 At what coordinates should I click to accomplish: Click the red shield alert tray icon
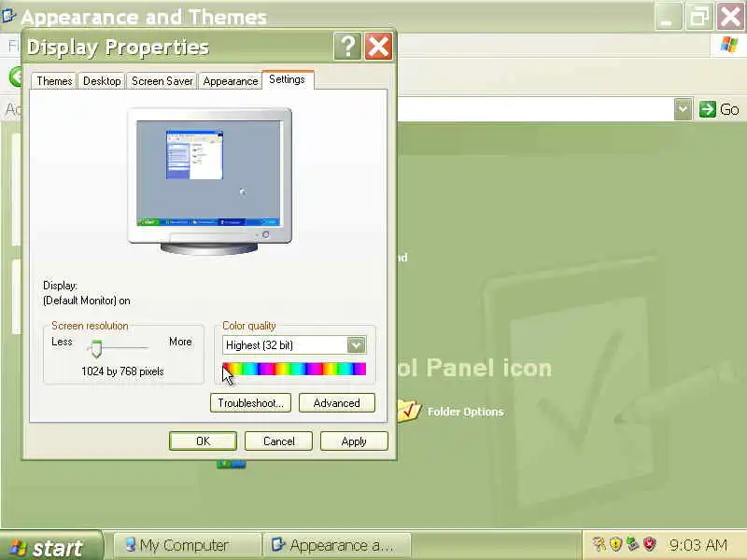coord(649,544)
